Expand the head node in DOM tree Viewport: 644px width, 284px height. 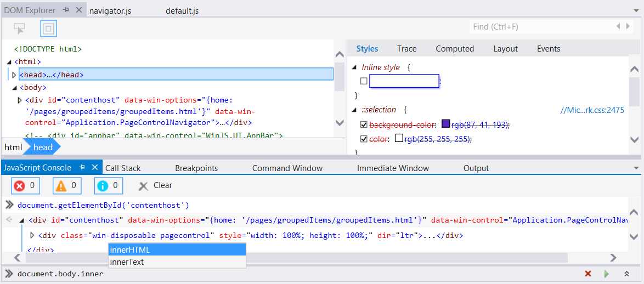point(14,75)
